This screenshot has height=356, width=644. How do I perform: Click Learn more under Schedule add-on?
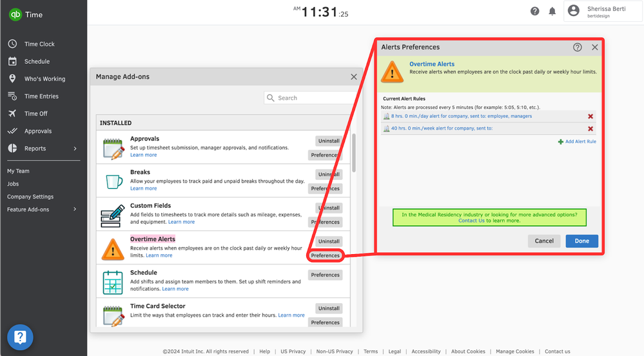pyautogui.click(x=175, y=288)
